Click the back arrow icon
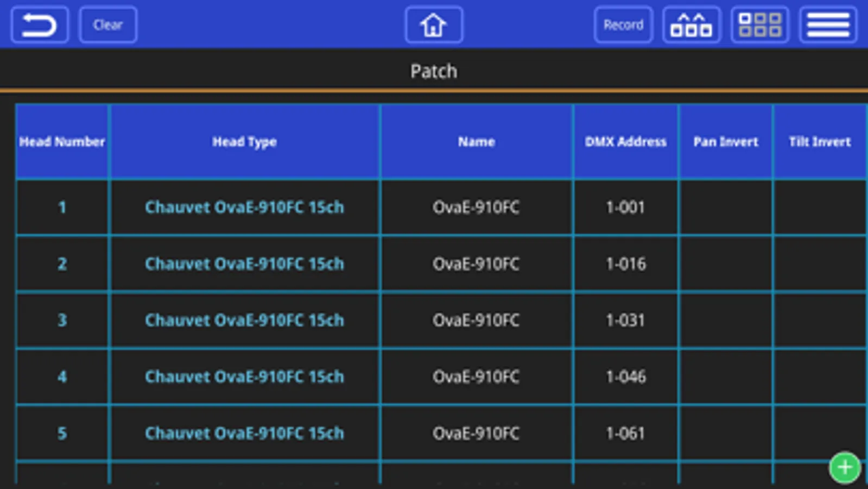Viewport: 868px width, 489px height. (40, 25)
